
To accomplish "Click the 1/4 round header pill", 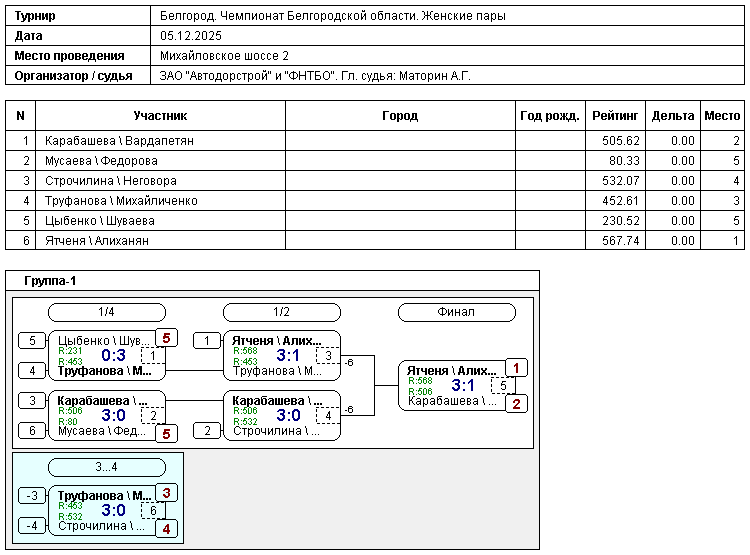I will (x=107, y=312).
